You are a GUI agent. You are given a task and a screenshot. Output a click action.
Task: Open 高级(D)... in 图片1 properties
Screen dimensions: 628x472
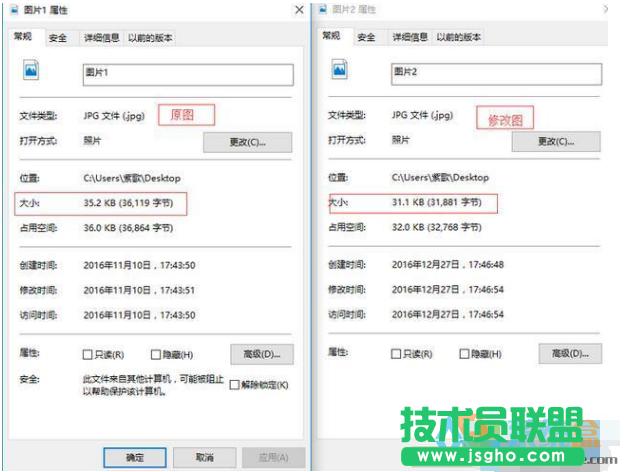pos(262,354)
